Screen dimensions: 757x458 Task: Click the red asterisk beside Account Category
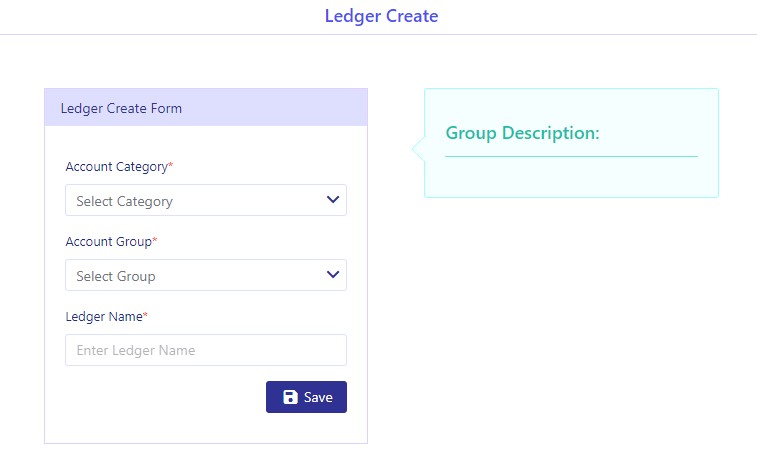170,165
